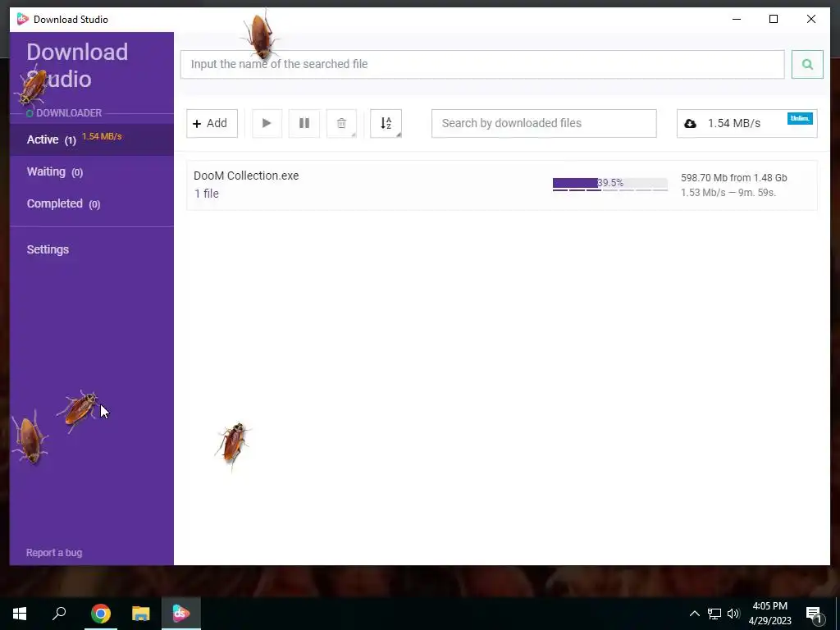Start downloads with the play button

[267, 123]
